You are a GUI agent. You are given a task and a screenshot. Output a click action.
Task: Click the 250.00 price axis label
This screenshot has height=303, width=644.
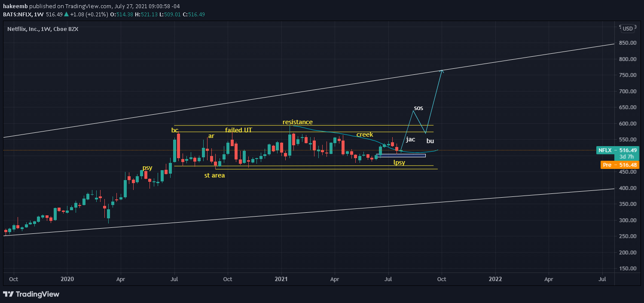[x=628, y=236]
